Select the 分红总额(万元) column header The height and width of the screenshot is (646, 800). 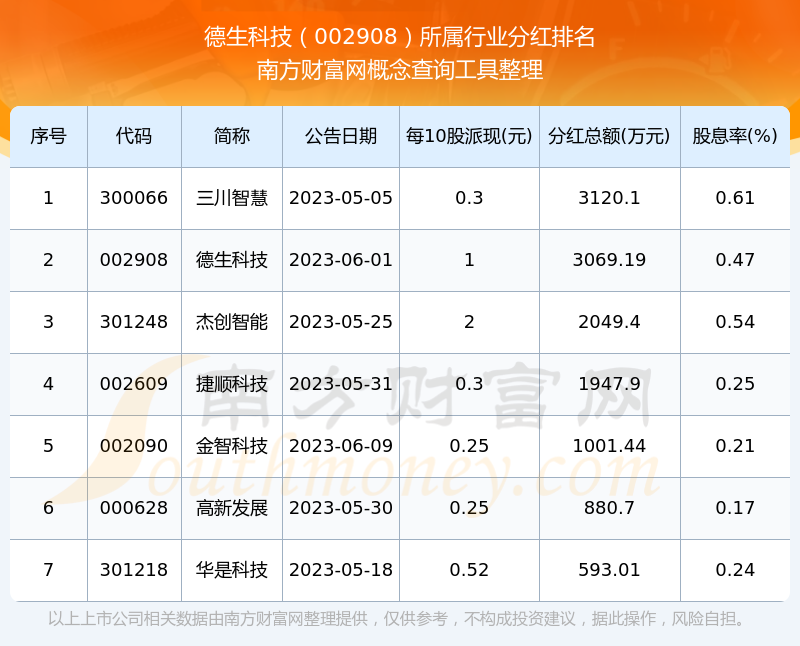point(609,136)
